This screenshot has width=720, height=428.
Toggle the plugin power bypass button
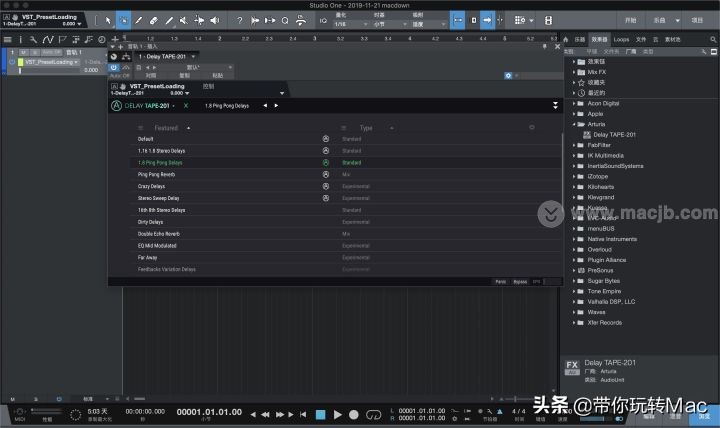click(x=113, y=67)
